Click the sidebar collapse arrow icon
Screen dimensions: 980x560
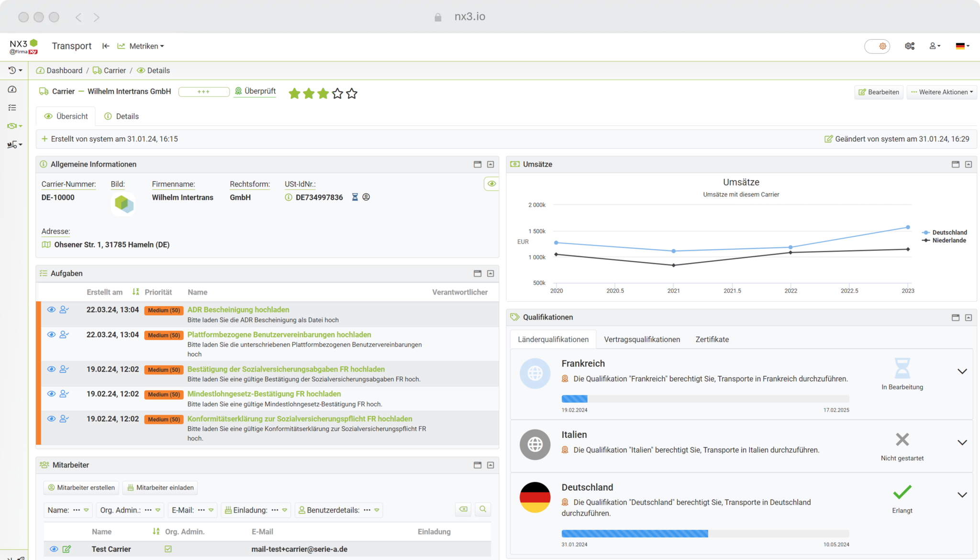tap(106, 46)
